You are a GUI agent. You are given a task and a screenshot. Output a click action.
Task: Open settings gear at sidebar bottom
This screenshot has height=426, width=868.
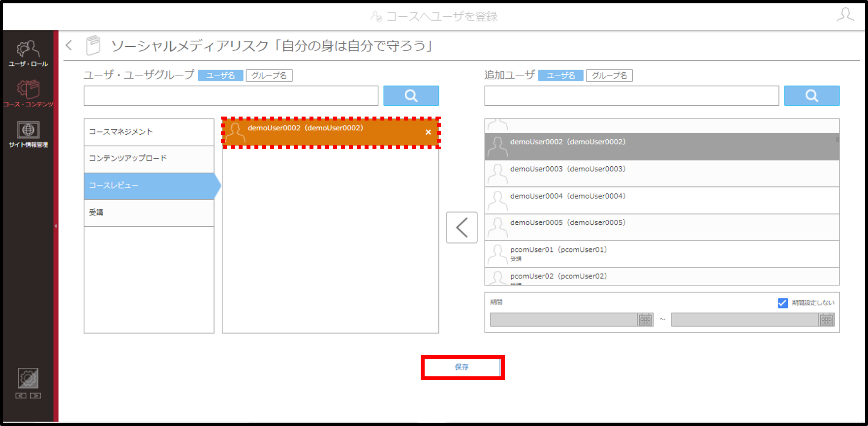[x=28, y=378]
